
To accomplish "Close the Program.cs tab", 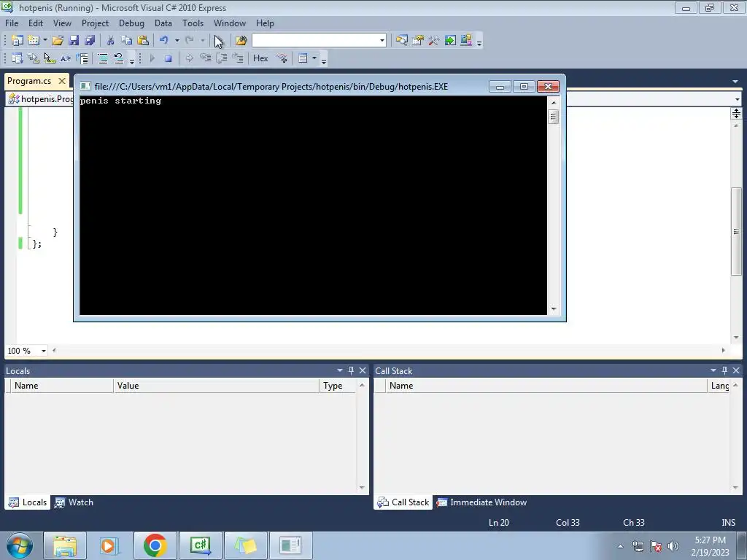I will [61, 81].
